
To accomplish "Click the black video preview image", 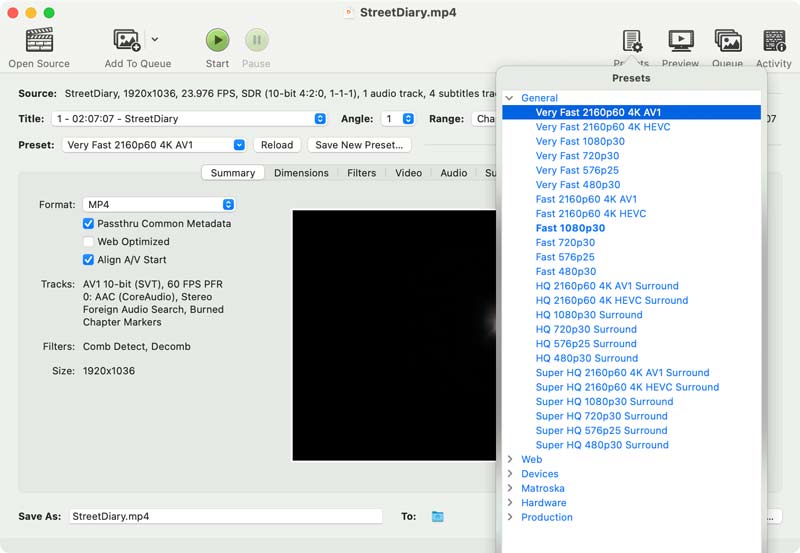I will pyautogui.click(x=394, y=336).
